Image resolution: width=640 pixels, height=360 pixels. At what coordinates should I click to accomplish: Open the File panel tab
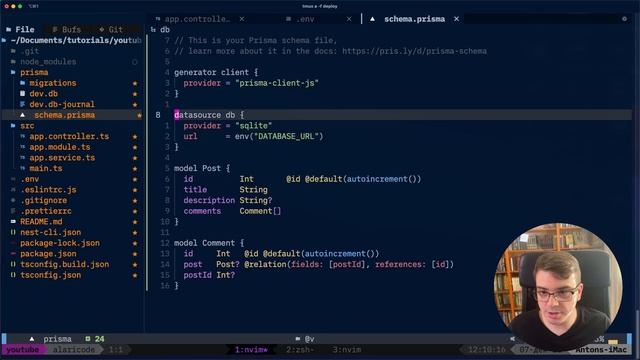pyautogui.click(x=20, y=29)
